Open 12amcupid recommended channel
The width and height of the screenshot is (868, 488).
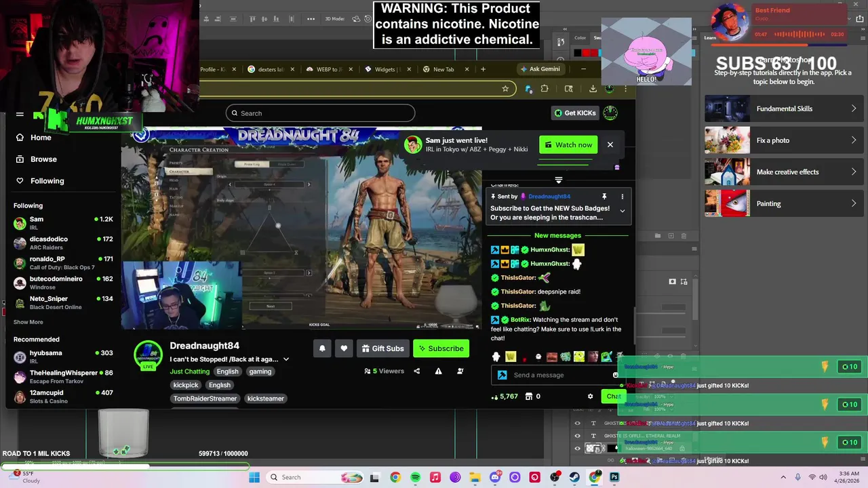pos(62,396)
